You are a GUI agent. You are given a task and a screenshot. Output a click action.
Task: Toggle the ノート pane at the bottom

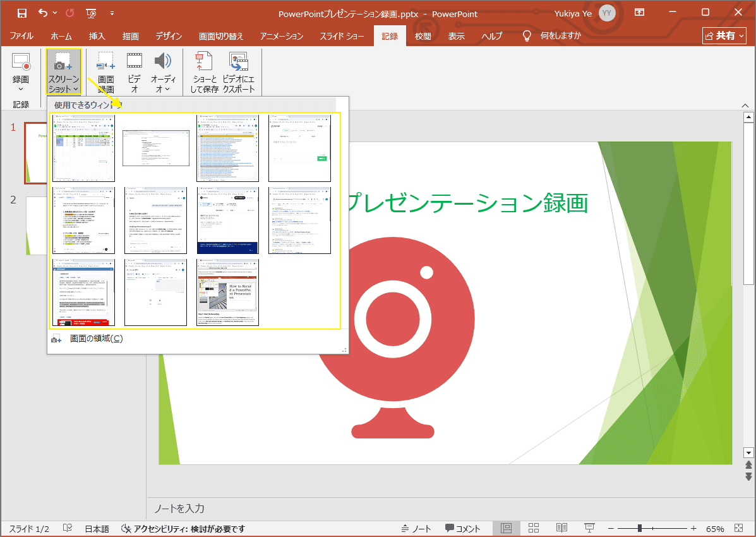416,528
